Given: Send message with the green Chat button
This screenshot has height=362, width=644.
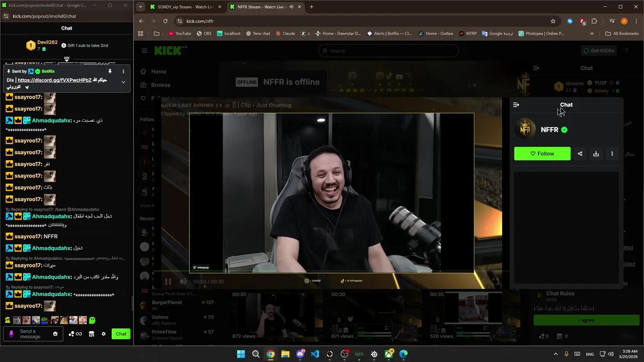Looking at the screenshot, I should pos(121,334).
